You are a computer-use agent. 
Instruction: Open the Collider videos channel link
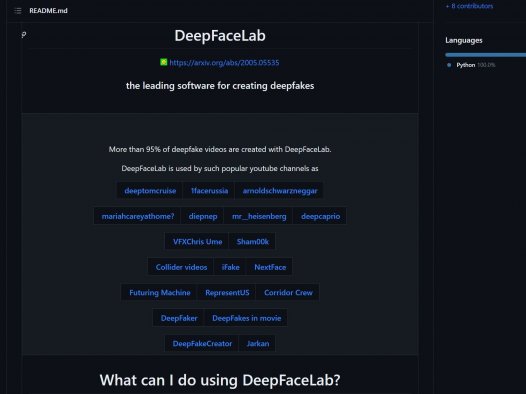(181, 267)
